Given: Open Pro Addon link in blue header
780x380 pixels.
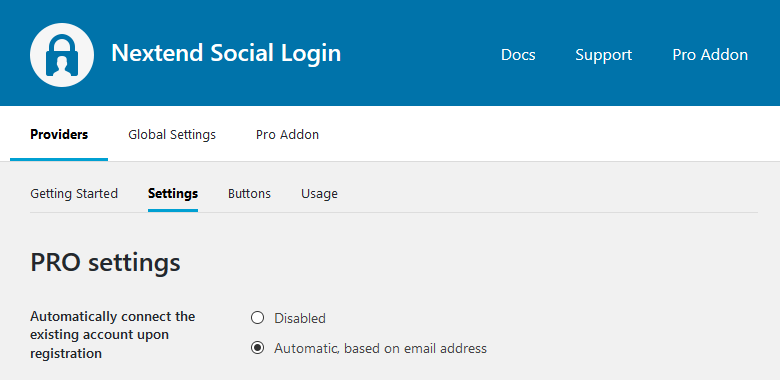Looking at the screenshot, I should 710,54.
